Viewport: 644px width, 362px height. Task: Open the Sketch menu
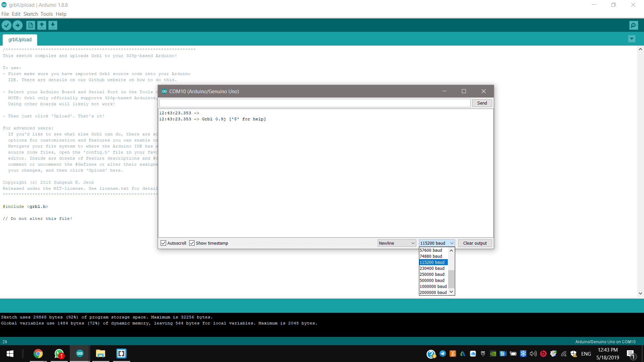tap(31, 14)
